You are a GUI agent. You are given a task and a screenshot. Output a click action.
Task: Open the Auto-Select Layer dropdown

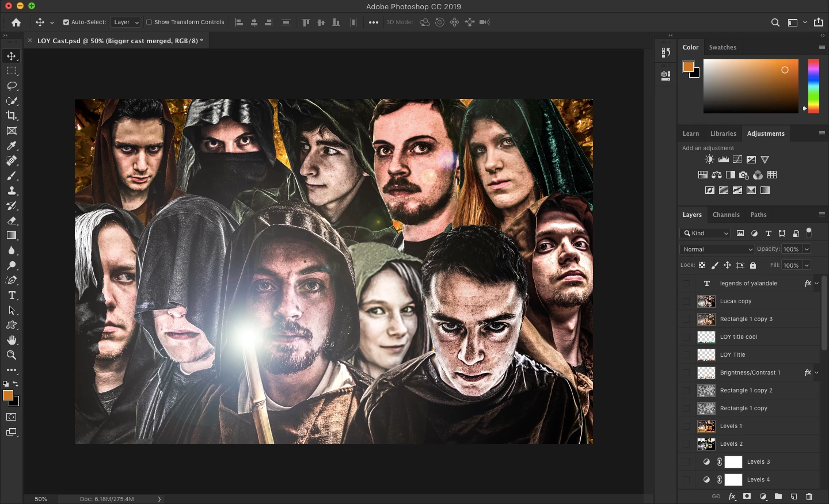(x=126, y=22)
